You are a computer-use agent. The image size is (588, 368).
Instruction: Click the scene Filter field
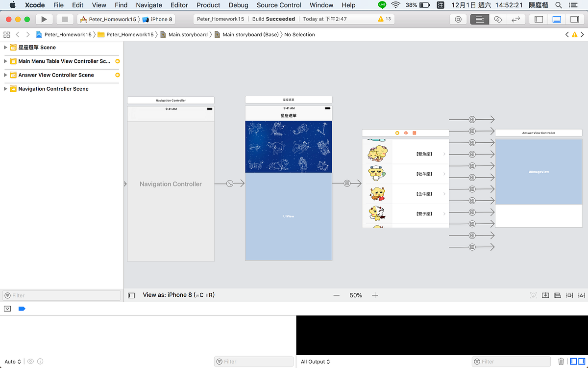pyautogui.click(x=61, y=295)
